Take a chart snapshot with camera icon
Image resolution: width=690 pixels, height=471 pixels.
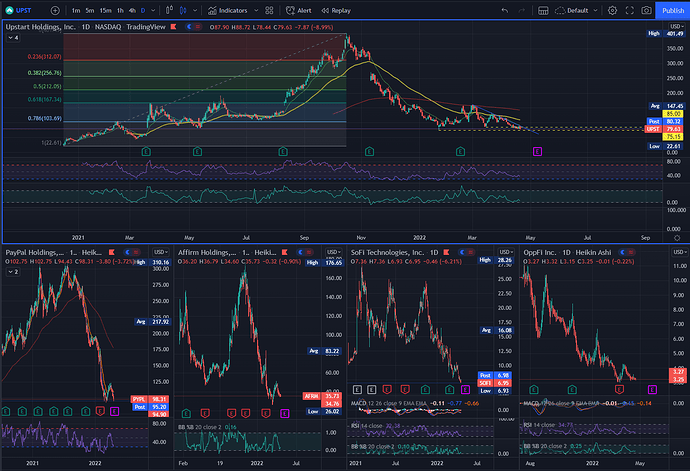(646, 10)
